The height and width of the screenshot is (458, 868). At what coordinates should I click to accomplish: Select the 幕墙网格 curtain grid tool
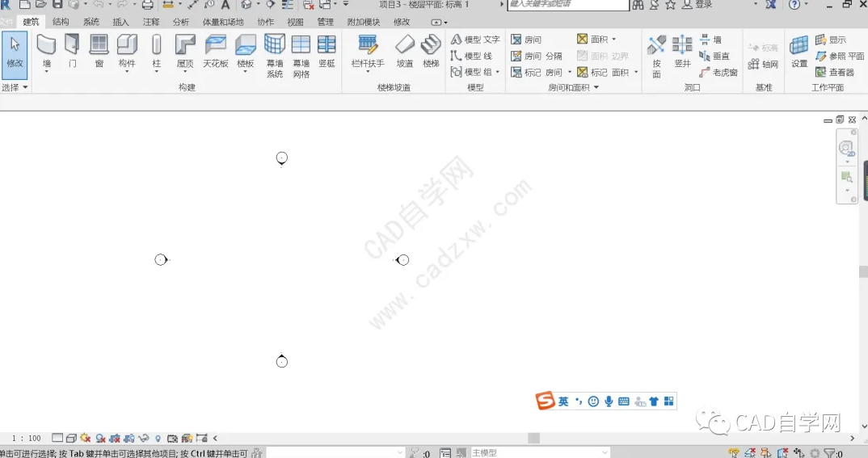pyautogui.click(x=301, y=55)
